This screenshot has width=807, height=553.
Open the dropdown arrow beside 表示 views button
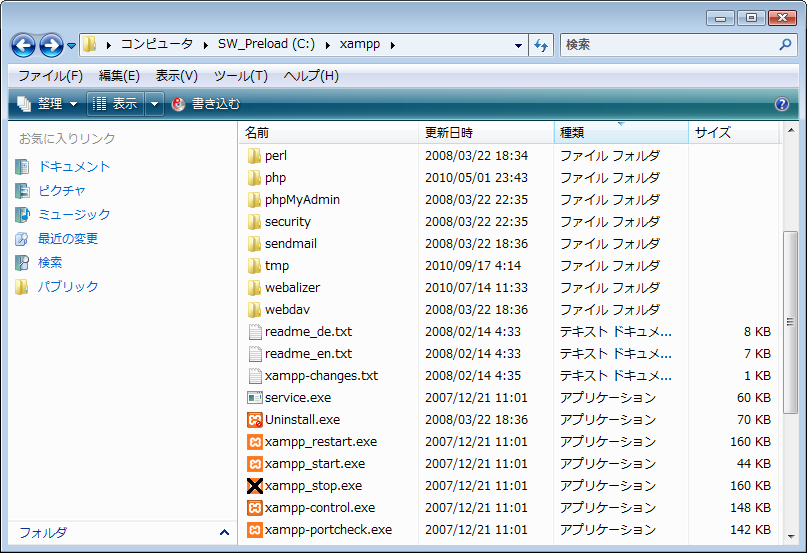pos(154,104)
